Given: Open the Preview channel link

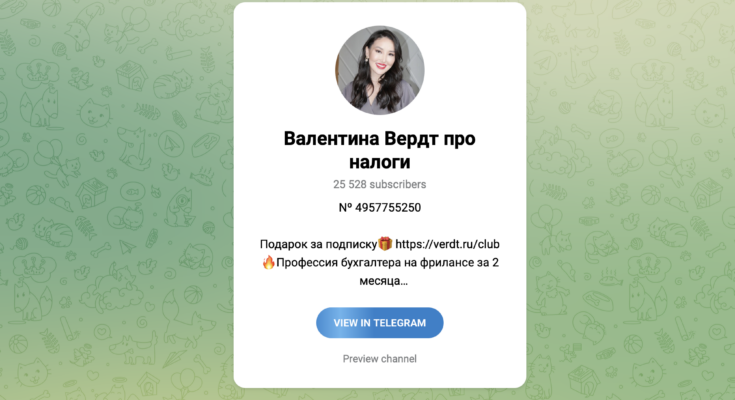Looking at the screenshot, I should (x=380, y=359).
